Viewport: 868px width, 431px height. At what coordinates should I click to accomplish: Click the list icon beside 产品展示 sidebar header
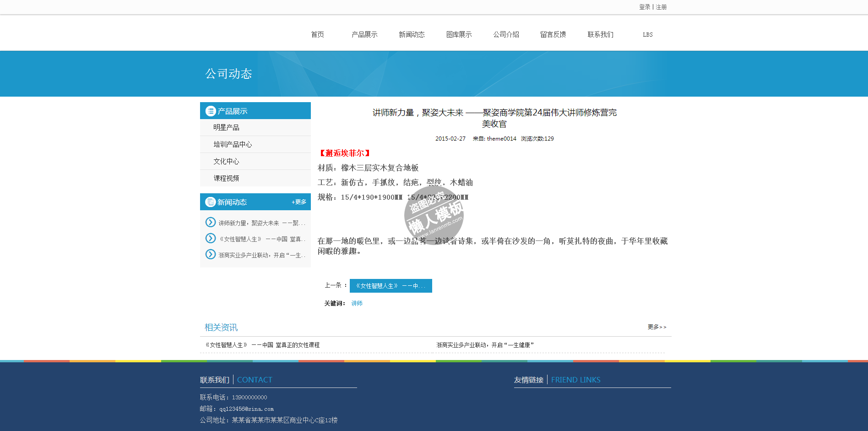point(211,111)
